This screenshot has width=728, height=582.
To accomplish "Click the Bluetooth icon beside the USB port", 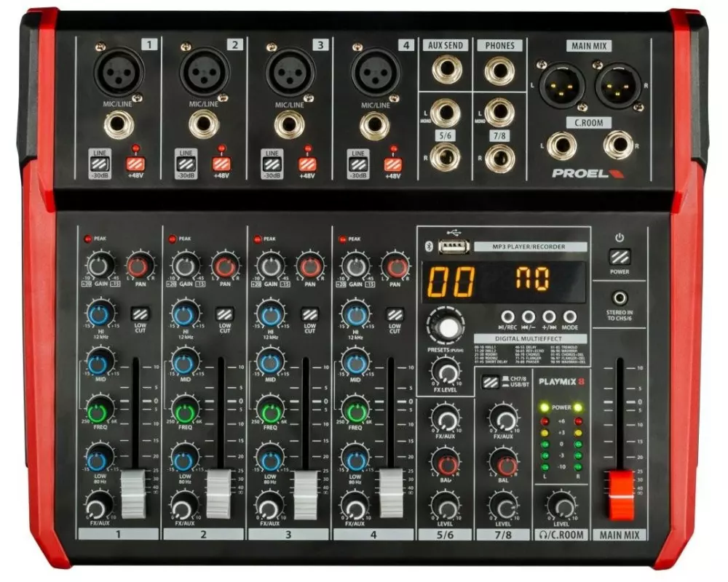I will point(429,246).
